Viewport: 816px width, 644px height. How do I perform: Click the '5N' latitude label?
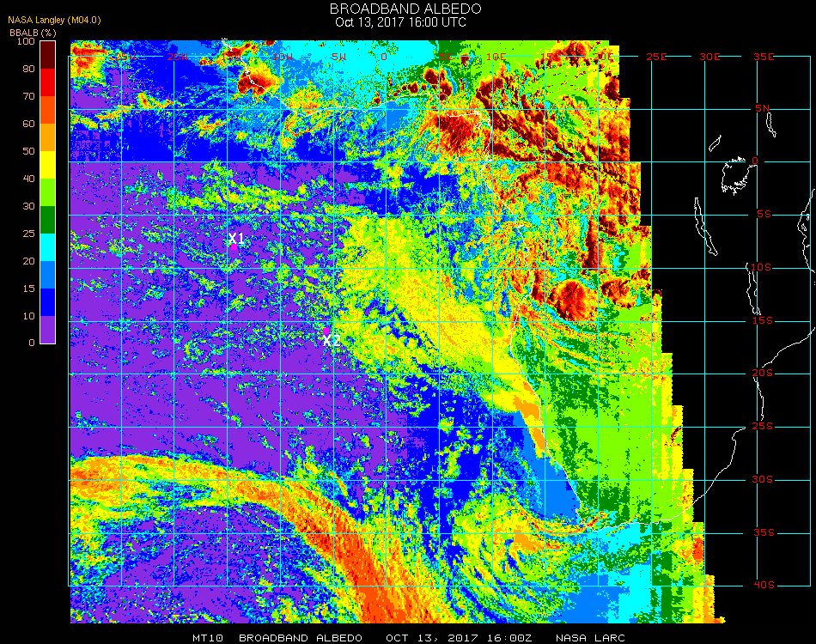point(763,108)
